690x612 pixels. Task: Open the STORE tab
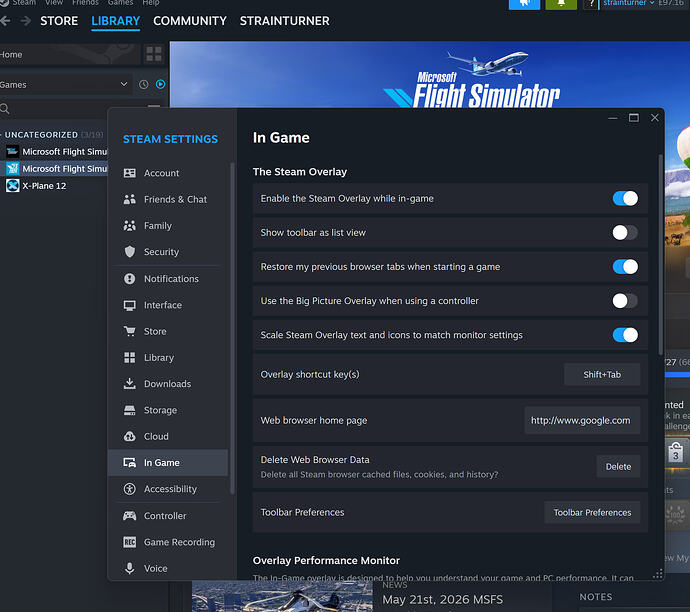59,21
